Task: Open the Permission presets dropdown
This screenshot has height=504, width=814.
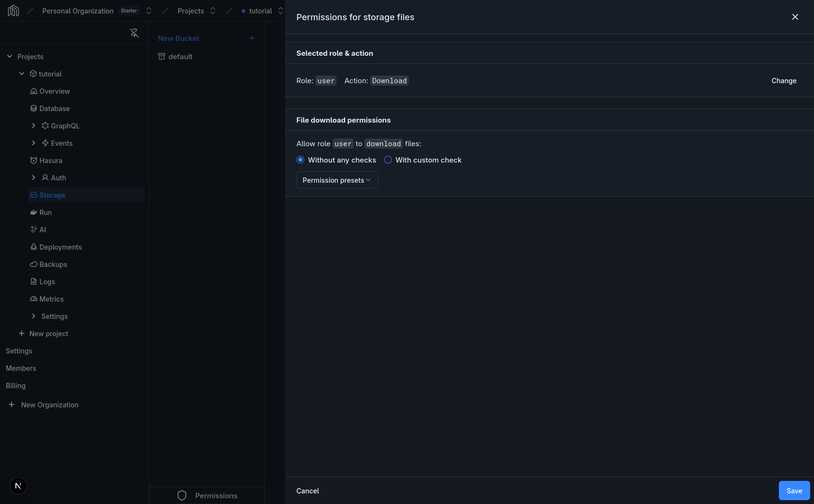Action: (x=337, y=180)
